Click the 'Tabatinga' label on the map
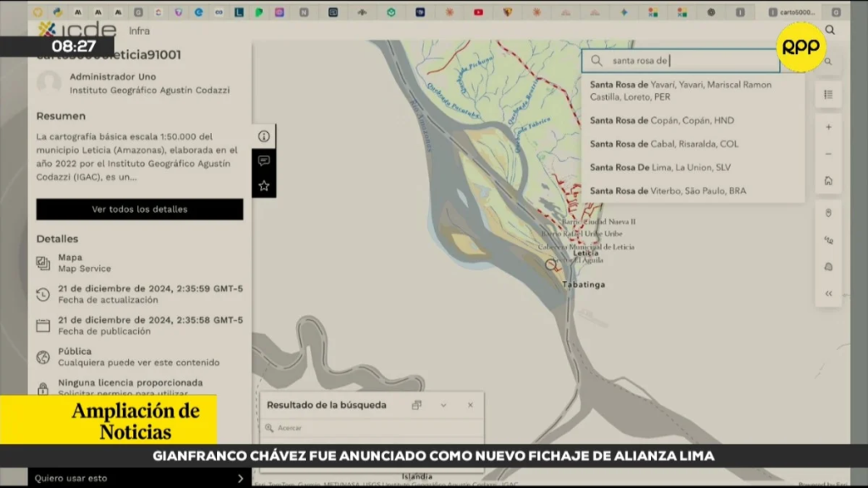868x488 pixels. point(583,285)
